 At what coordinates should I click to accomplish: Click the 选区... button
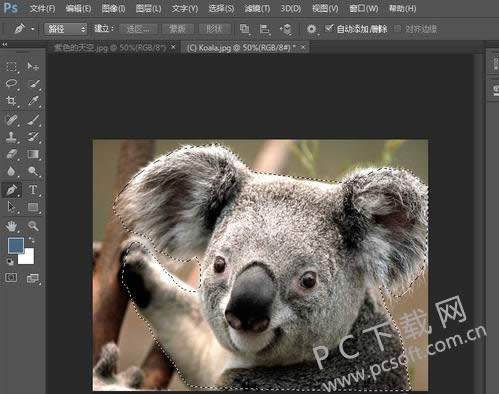click(x=138, y=29)
